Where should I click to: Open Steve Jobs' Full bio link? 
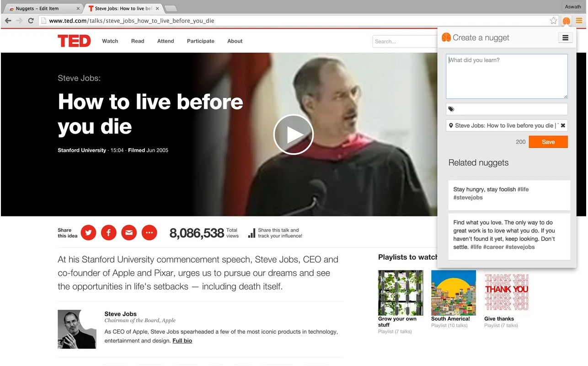[182, 341]
